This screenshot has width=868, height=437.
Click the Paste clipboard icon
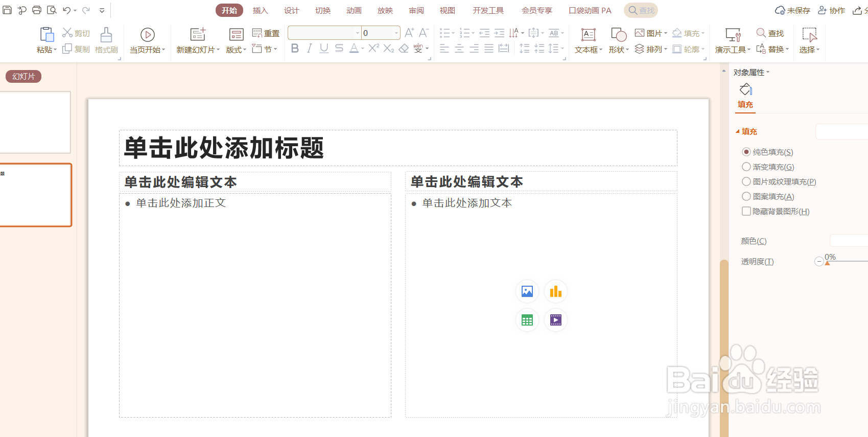[46, 35]
